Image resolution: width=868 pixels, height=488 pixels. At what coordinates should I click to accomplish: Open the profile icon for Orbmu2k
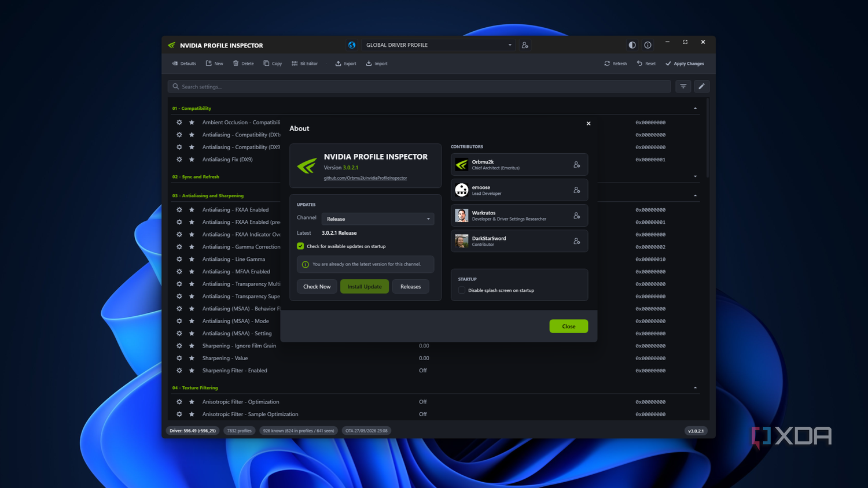(x=577, y=165)
